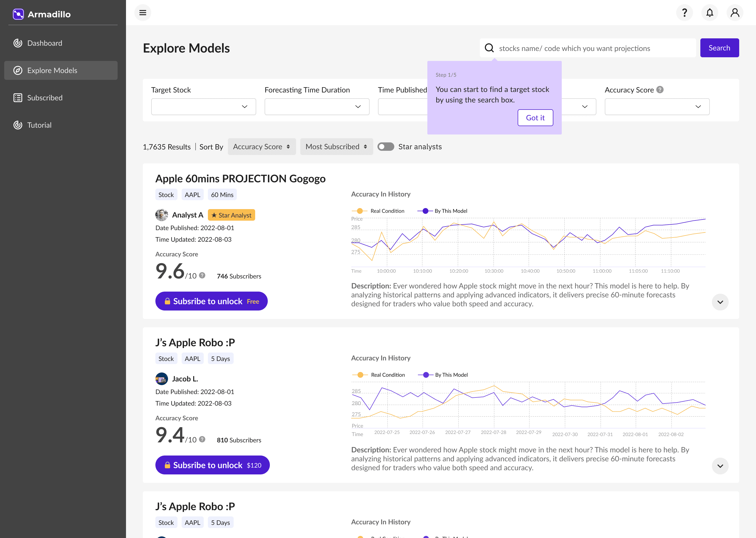Click the 810 Subscribers count

click(x=239, y=440)
